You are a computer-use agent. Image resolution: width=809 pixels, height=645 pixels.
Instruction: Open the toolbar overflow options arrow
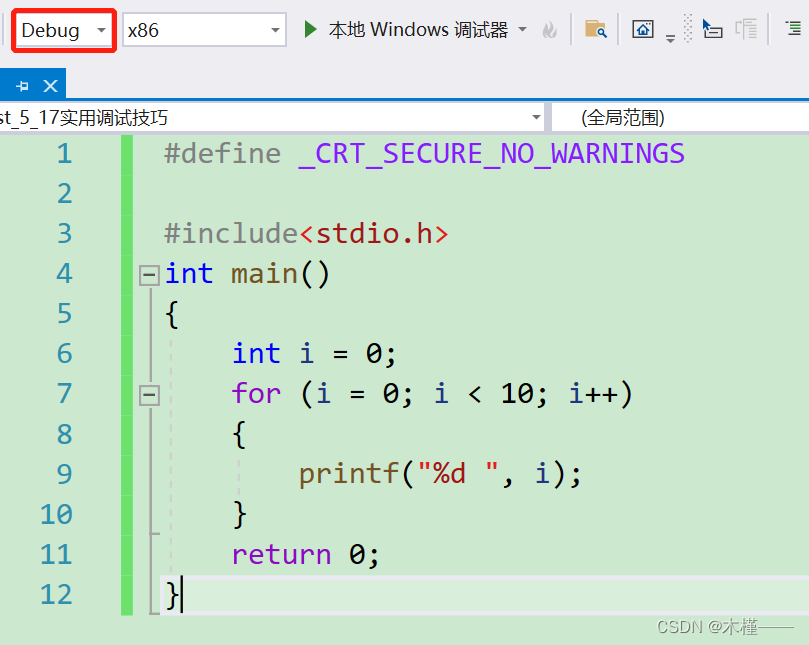[670, 38]
